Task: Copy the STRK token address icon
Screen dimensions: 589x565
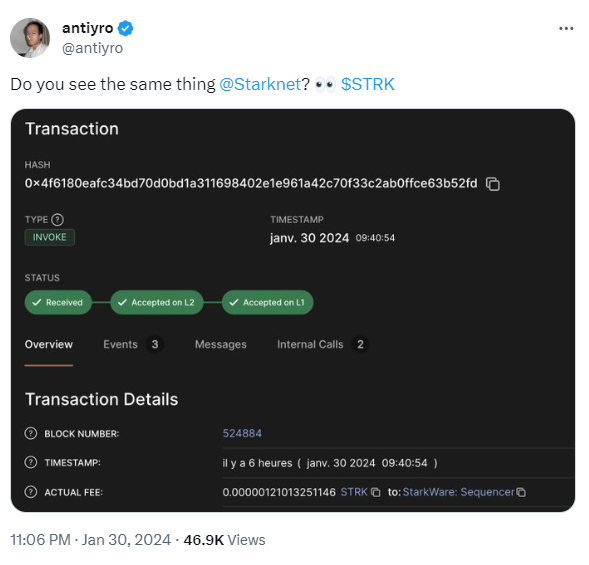Action: [376, 492]
